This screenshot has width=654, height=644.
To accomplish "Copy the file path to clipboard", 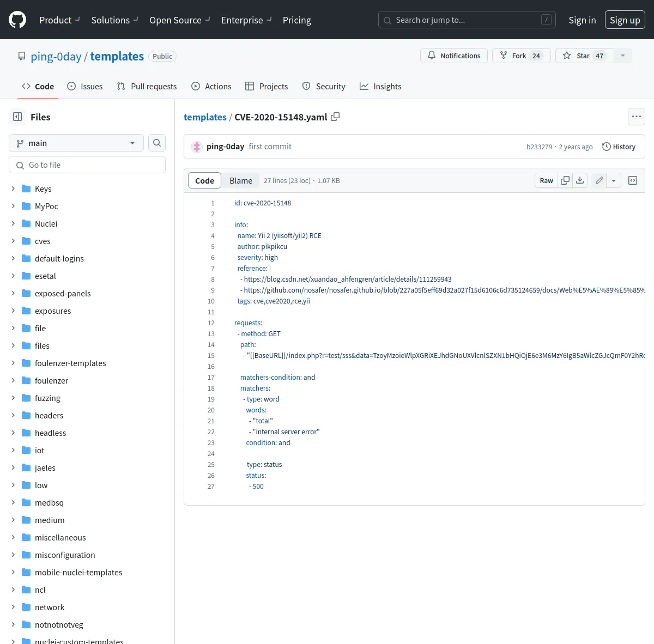I will click(335, 117).
